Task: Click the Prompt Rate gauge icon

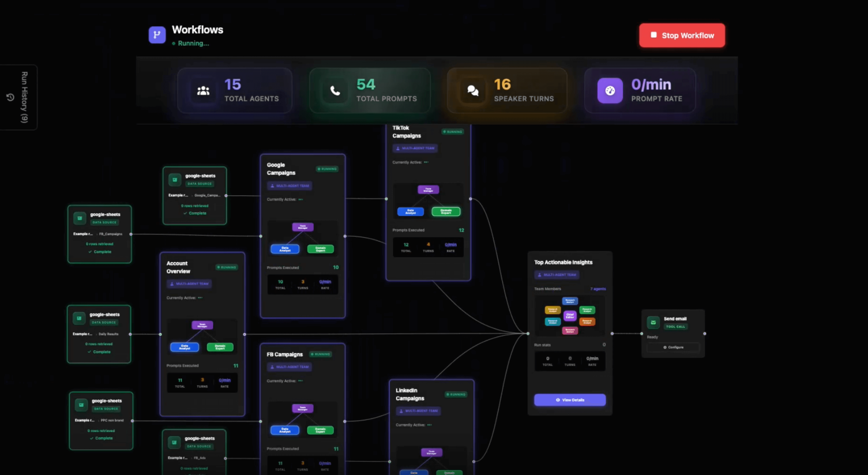Action: pyautogui.click(x=610, y=91)
